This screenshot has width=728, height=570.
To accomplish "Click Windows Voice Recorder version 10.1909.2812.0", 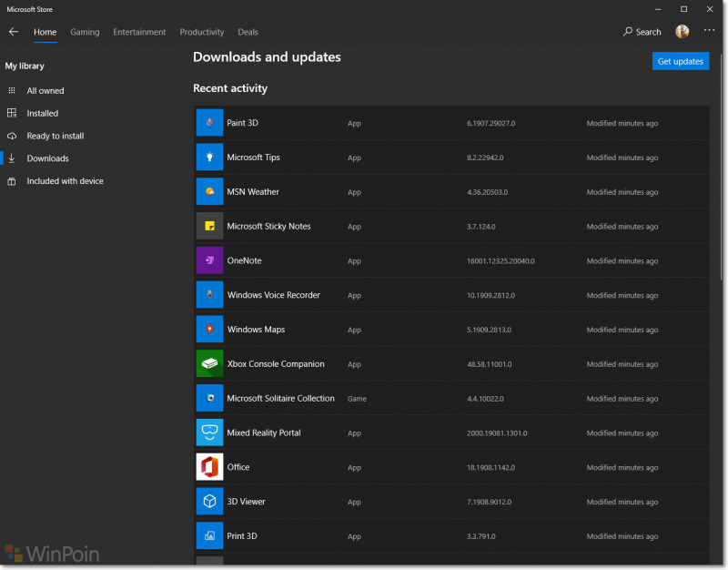I will click(x=490, y=295).
